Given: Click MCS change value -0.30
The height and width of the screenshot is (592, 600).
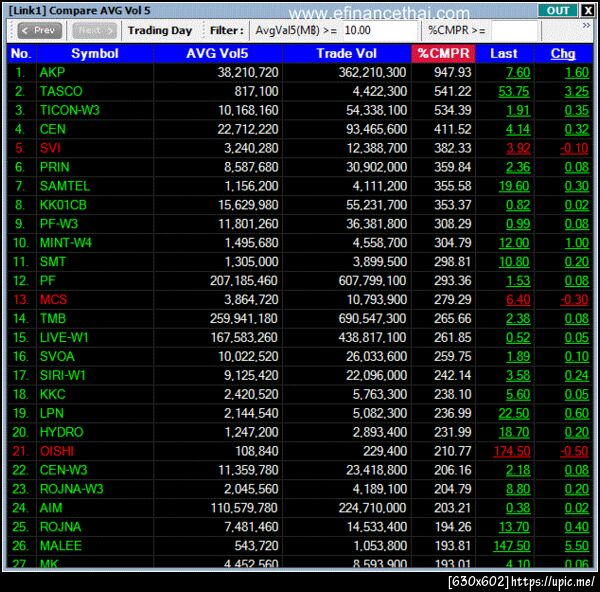Looking at the screenshot, I should 574,300.
